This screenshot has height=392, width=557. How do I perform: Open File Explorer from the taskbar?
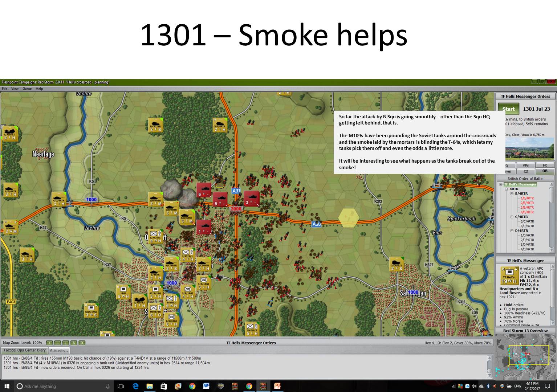point(150,386)
